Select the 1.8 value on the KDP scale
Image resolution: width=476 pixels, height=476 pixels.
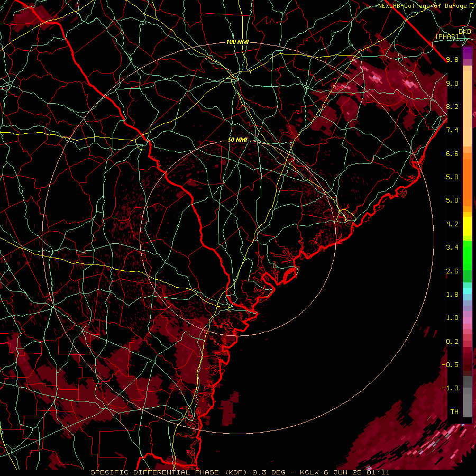[x=452, y=295]
